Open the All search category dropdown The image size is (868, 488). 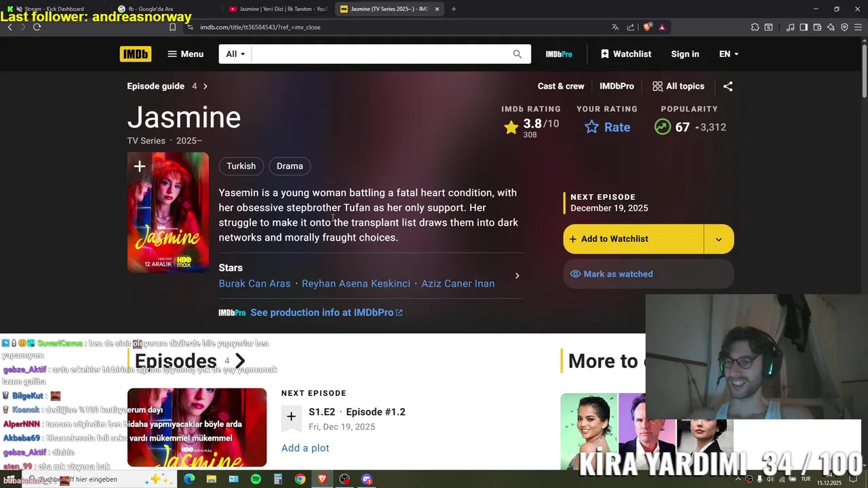pos(235,54)
